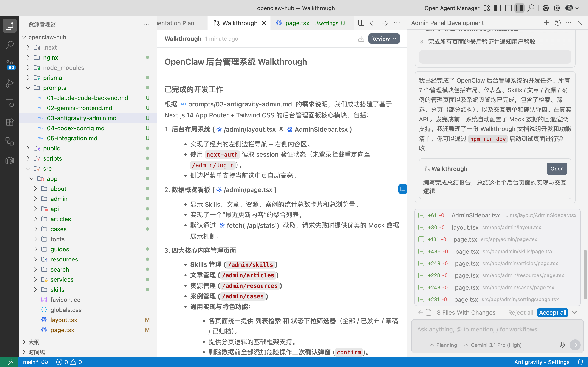Click the split editor icon
588x367 pixels.
pyautogui.click(x=361, y=23)
